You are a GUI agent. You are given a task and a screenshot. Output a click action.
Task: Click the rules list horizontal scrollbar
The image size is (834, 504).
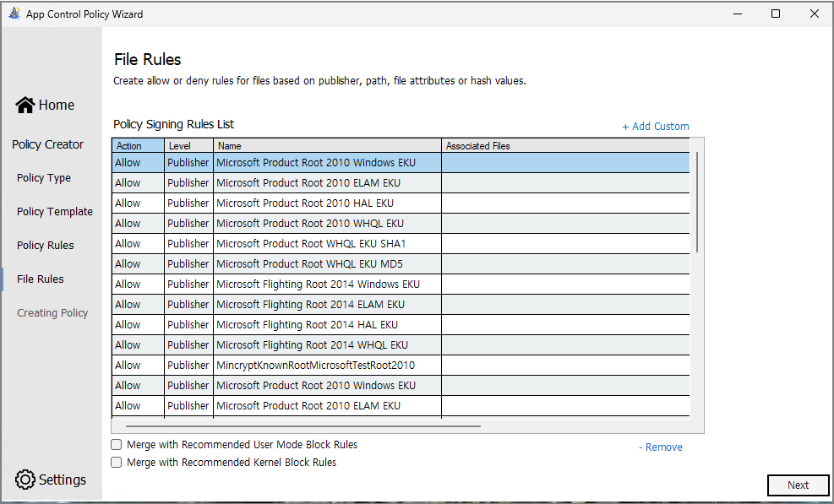(303, 425)
